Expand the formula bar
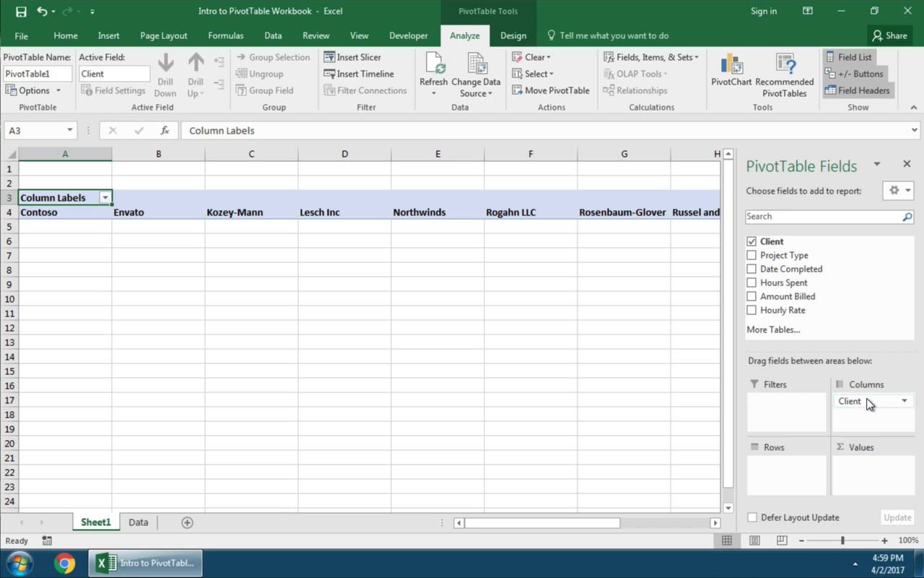The width and height of the screenshot is (924, 578). [x=915, y=131]
